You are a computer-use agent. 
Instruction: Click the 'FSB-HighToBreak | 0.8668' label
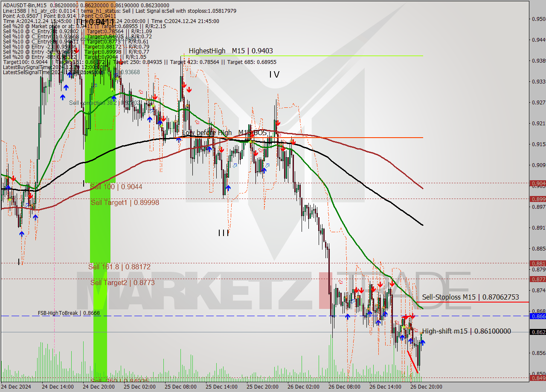69,313
